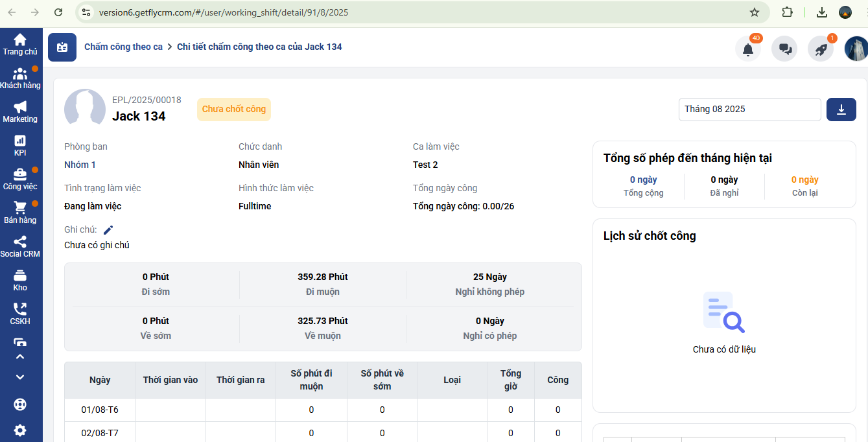This screenshot has width=868, height=442.
Task: Click the support lifebuoy icon in sidebar
Action: point(20,404)
